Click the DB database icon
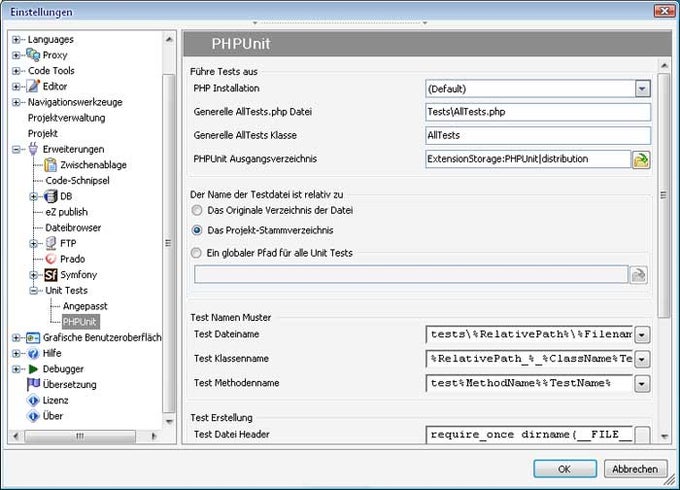The height and width of the screenshot is (490, 680). coord(51,196)
